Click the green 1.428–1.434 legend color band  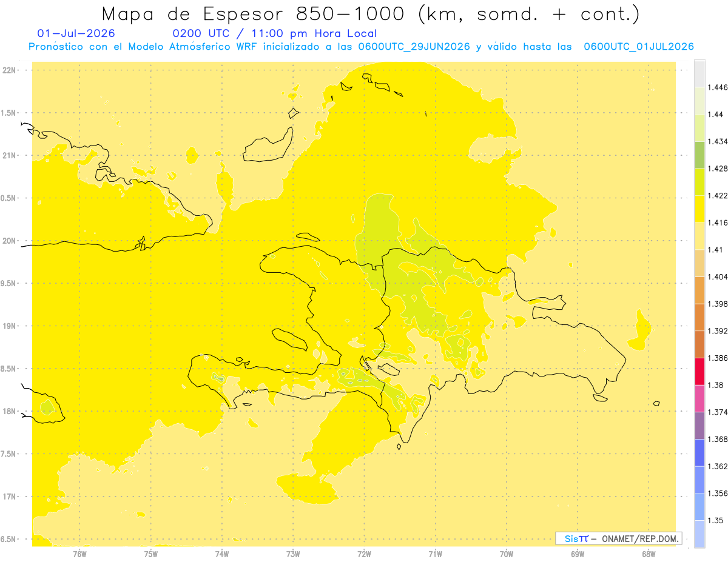tap(699, 155)
